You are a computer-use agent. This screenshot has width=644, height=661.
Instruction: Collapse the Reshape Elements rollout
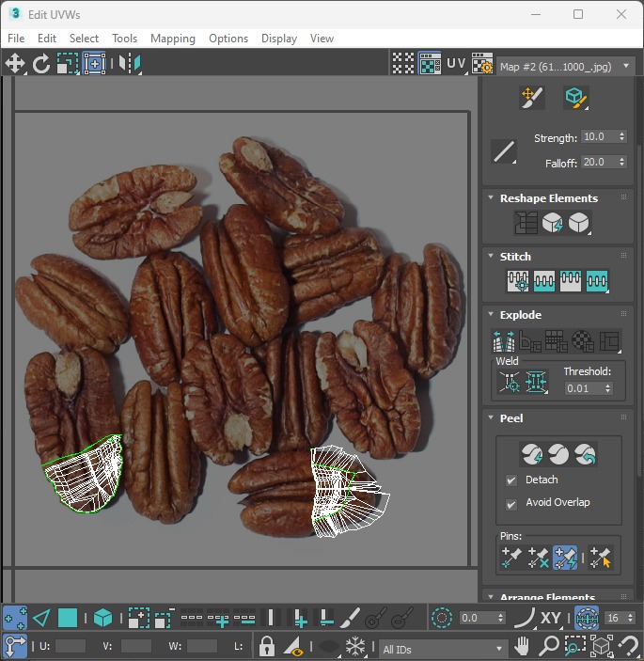(x=491, y=197)
